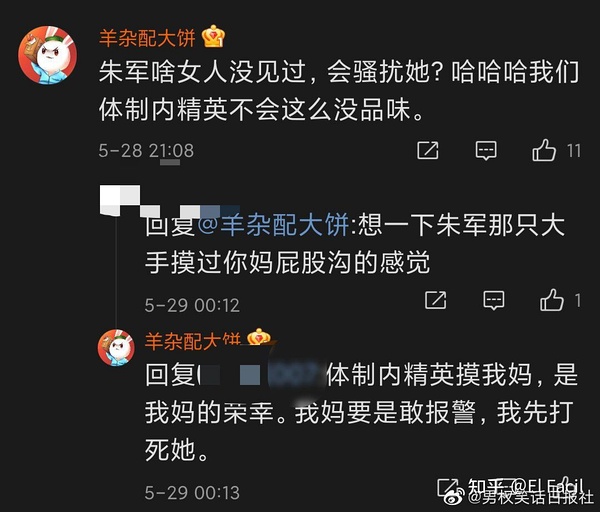Select top comment text starting 朱军啥女人
Image resolution: width=600 pixels, height=512 pixels.
[x=339, y=91]
